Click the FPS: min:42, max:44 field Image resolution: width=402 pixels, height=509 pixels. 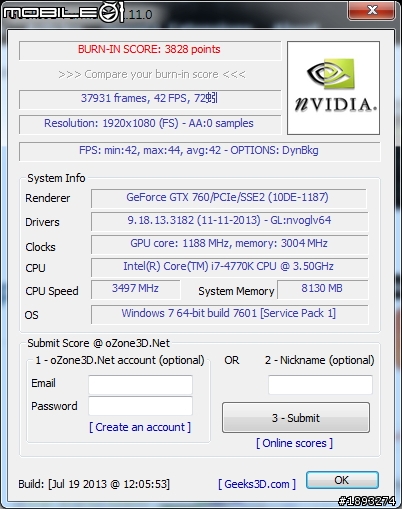click(x=199, y=151)
